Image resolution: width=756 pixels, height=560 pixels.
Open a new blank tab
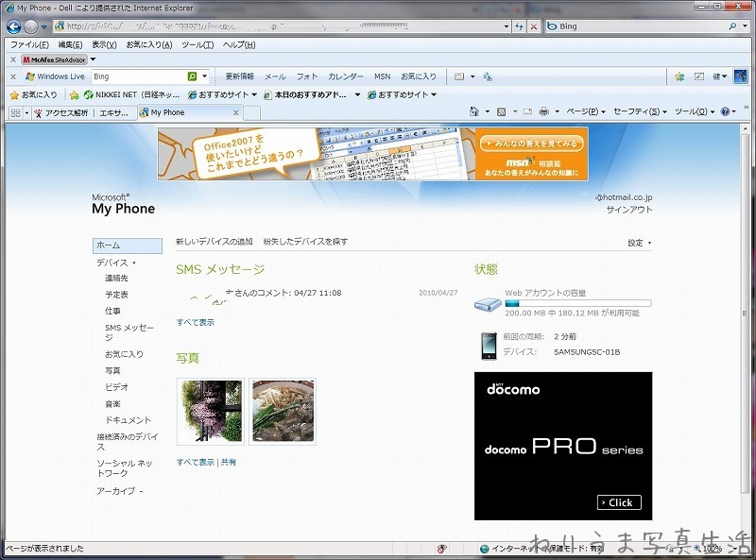[x=251, y=113]
